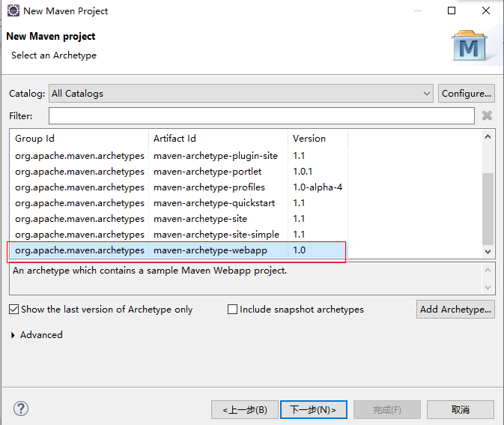Click description box scroll down arrow
The image size is (504, 425).
488,287
